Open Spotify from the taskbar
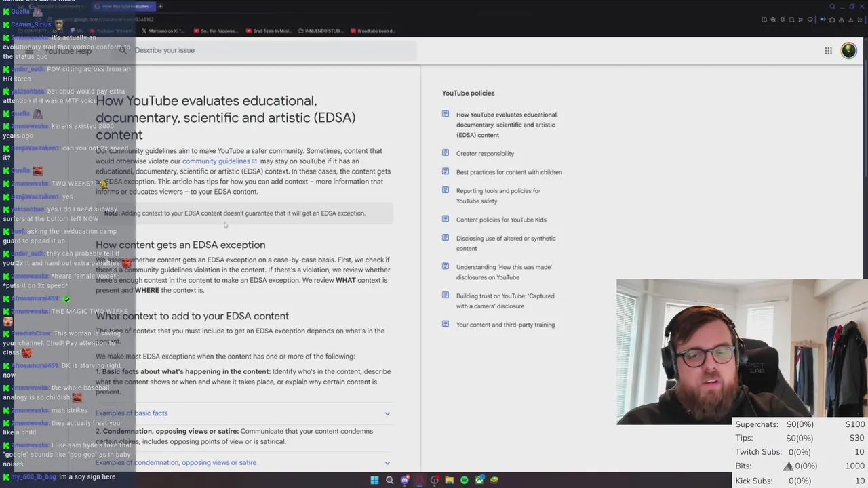 pos(464,480)
